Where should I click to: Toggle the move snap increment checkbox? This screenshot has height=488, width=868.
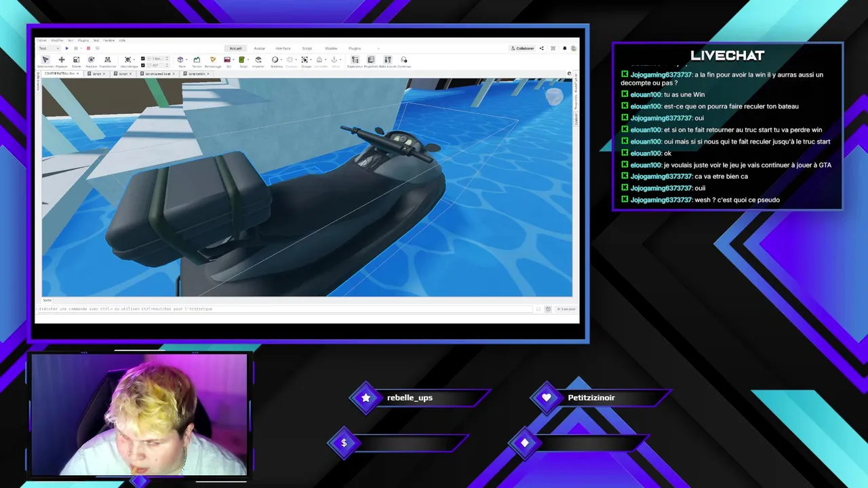point(143,58)
